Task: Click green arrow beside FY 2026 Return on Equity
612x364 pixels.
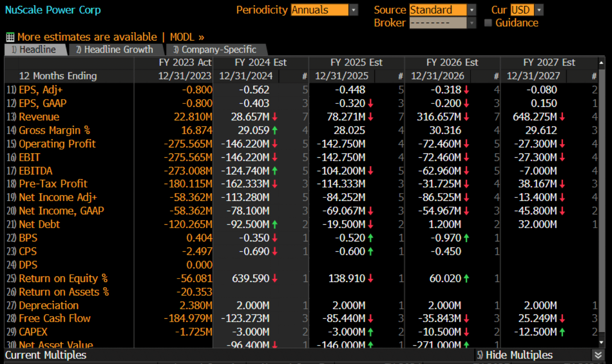Action: [466, 279]
